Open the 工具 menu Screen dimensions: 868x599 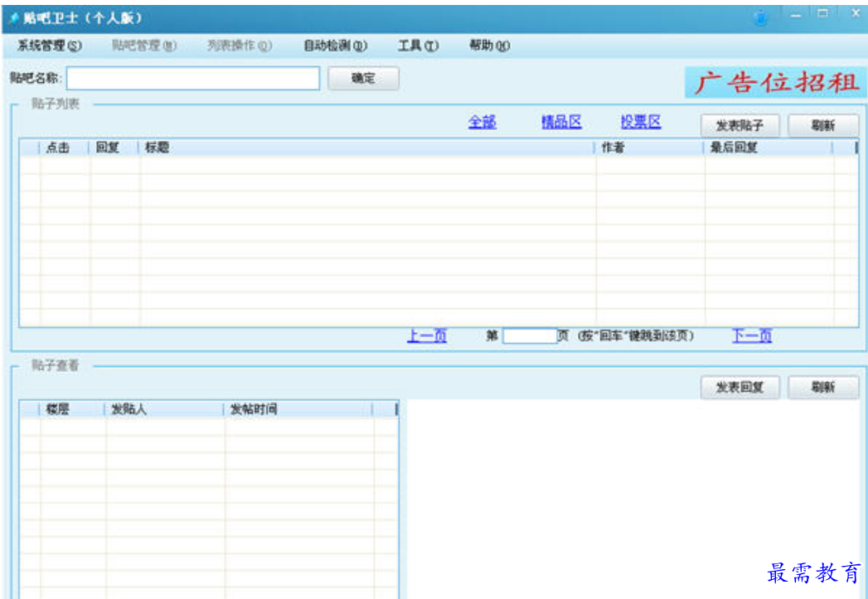pos(418,46)
